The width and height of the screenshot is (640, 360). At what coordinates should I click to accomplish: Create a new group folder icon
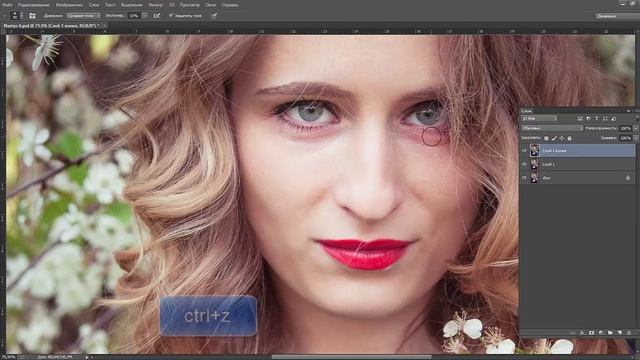[610, 333]
